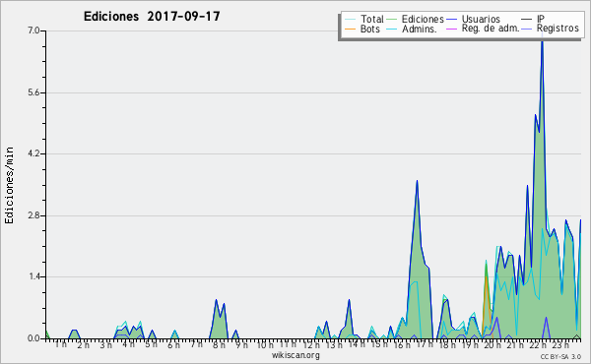Click the '11 h' x-axis label
Viewport: 591px width, 364px height.
[288, 344]
